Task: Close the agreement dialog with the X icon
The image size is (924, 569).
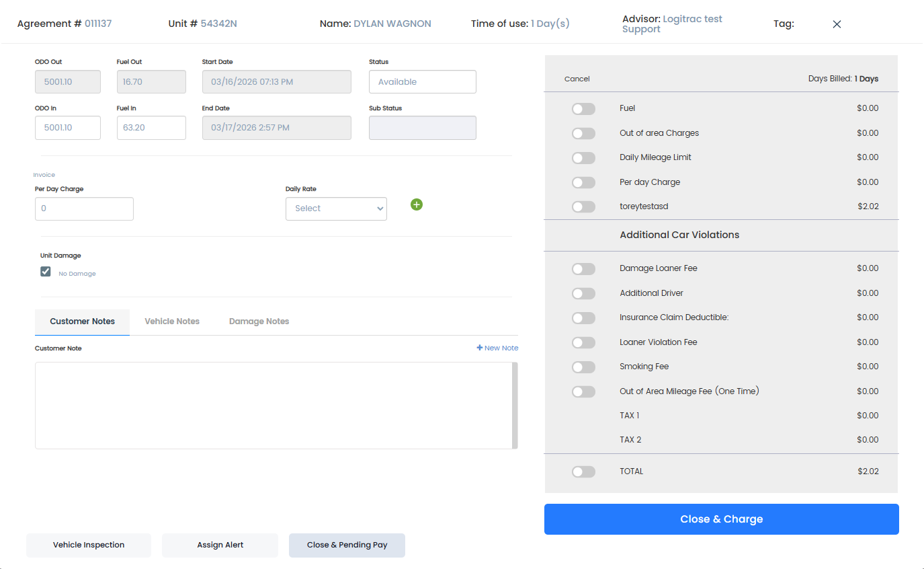Action: 837,24
